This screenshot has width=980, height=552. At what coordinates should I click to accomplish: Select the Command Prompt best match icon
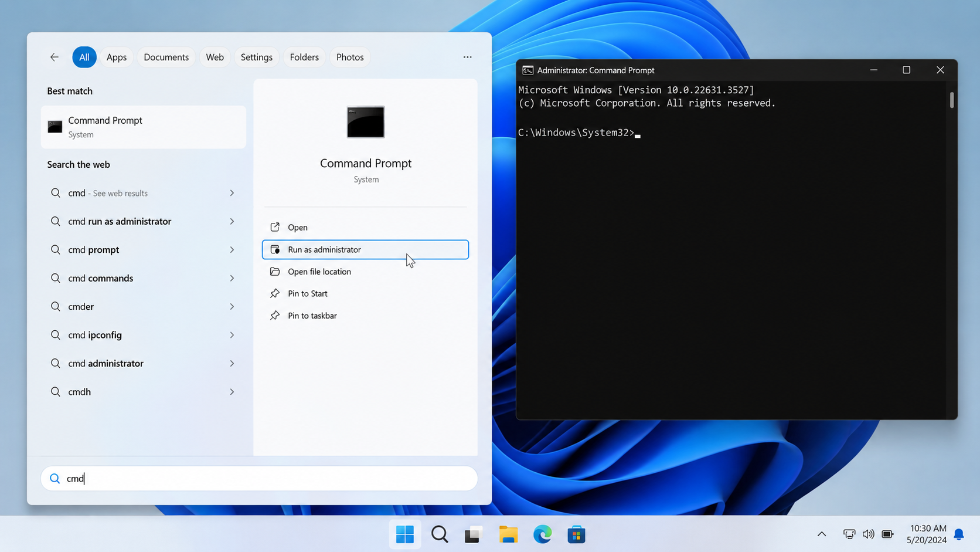pos(55,127)
